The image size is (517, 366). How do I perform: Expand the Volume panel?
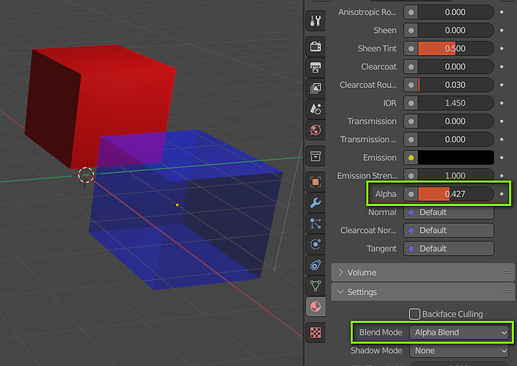(423, 273)
